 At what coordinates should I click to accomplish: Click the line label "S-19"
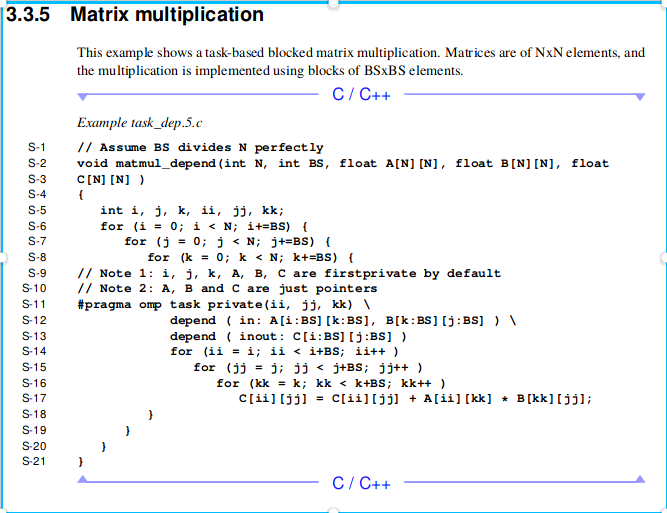click(34, 430)
